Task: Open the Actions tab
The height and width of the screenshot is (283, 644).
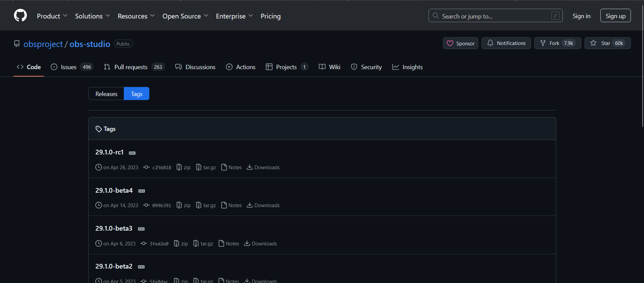Action: point(241,67)
